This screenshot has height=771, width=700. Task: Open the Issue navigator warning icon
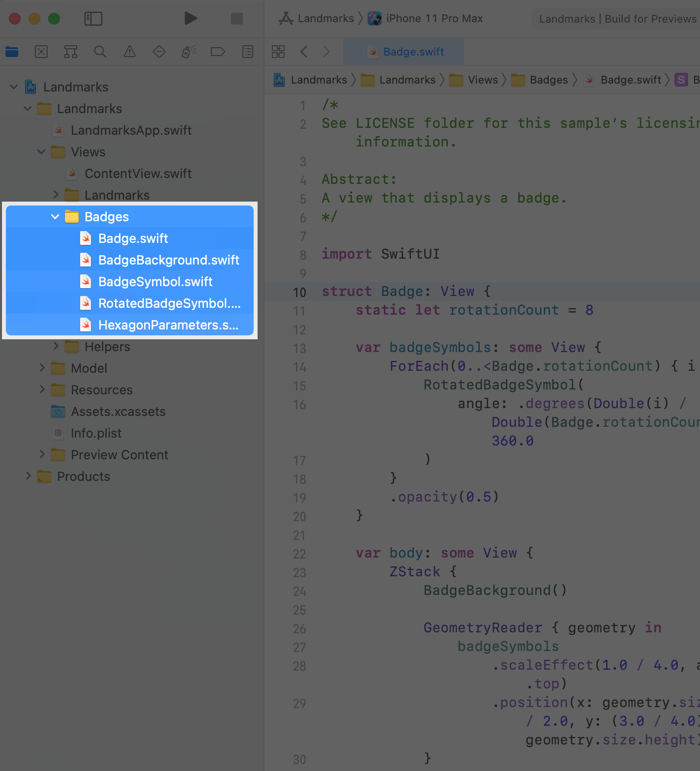pyautogui.click(x=130, y=52)
